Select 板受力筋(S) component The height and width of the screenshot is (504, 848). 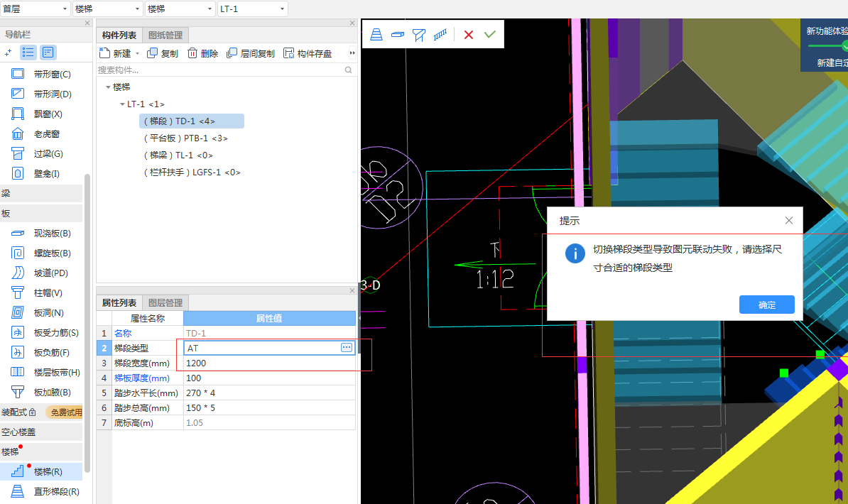tap(45, 333)
